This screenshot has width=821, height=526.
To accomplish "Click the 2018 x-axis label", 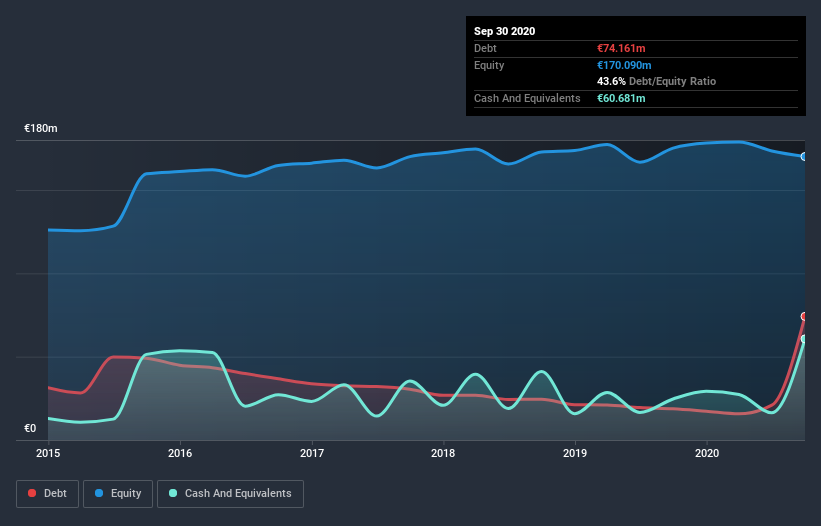I will [443, 454].
